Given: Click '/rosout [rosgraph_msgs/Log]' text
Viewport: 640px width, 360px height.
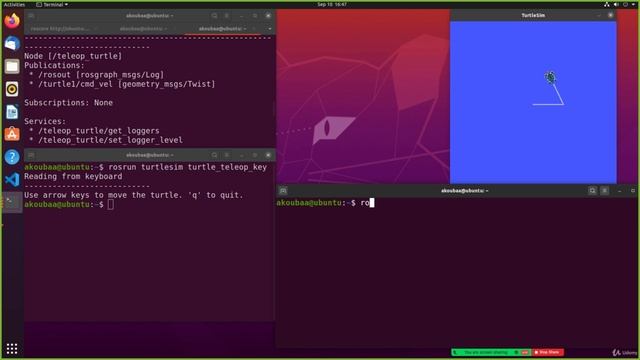Looking at the screenshot, I should tap(101, 75).
